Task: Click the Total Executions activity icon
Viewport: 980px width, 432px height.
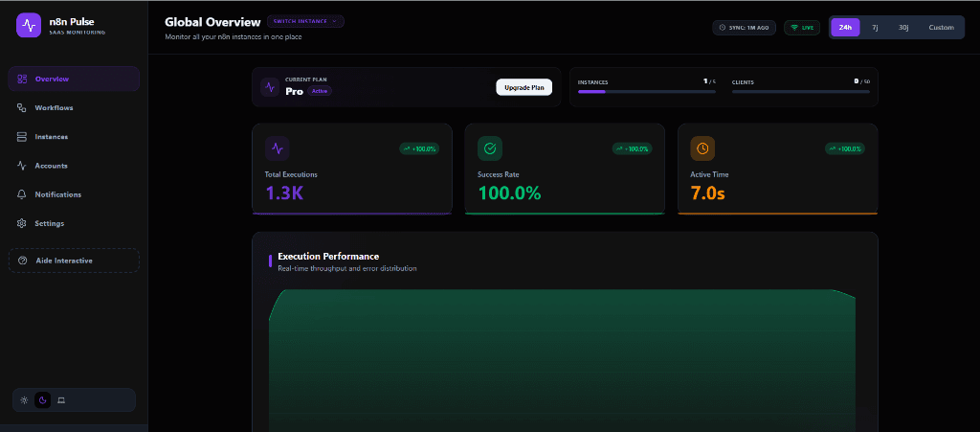Action: pyautogui.click(x=278, y=148)
